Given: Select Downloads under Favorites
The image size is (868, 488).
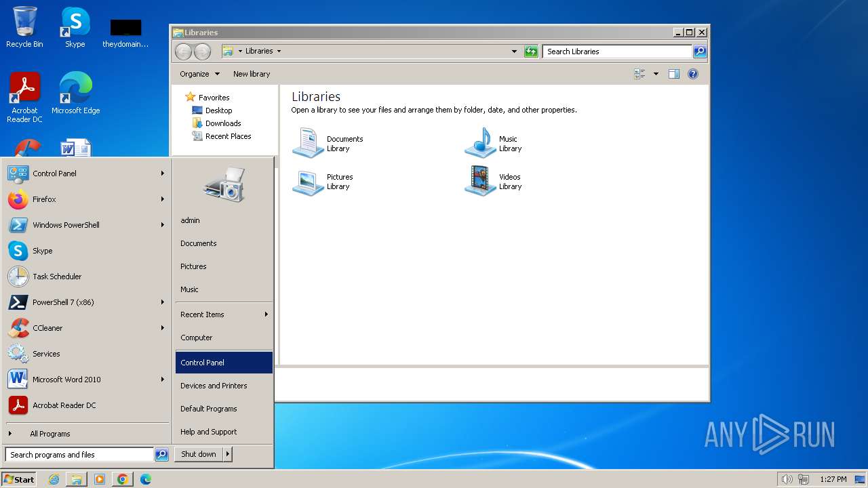Looking at the screenshot, I should tap(223, 123).
